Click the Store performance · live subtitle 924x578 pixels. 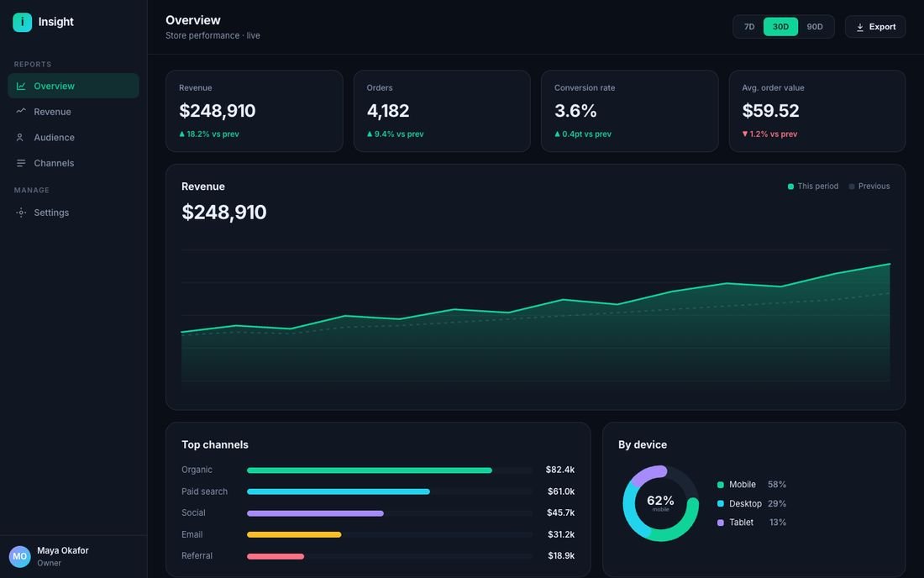coord(213,35)
